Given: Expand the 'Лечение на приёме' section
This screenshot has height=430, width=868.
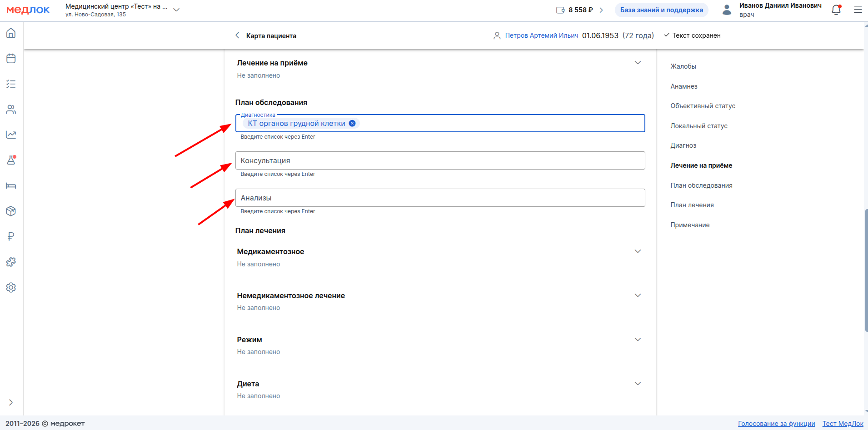Looking at the screenshot, I should [638, 63].
